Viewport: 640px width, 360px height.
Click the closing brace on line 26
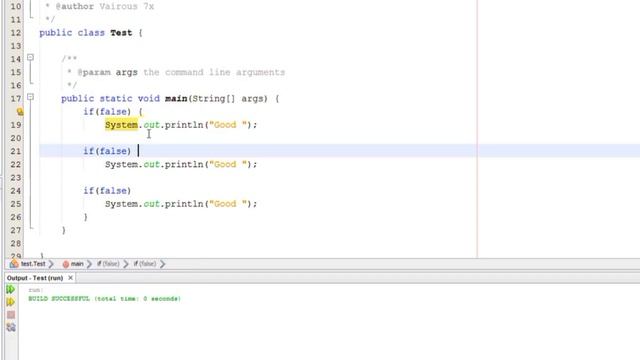86,217
